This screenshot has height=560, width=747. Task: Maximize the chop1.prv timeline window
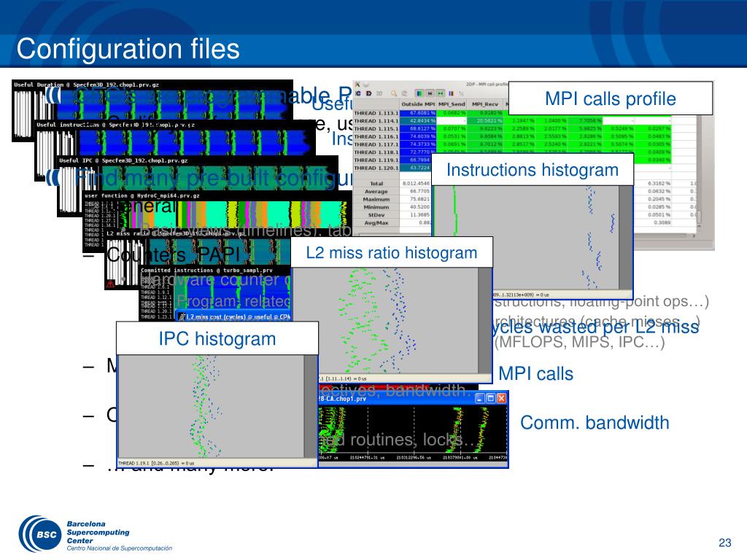[491, 399]
